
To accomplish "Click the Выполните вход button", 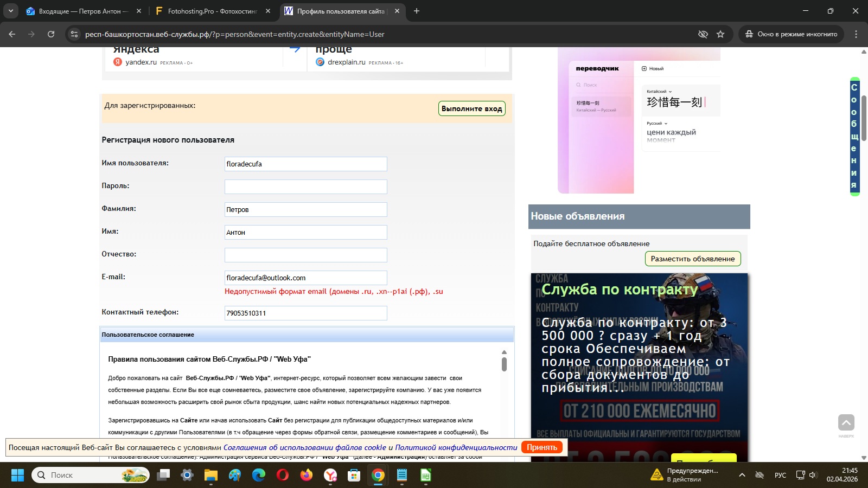I will [471, 108].
